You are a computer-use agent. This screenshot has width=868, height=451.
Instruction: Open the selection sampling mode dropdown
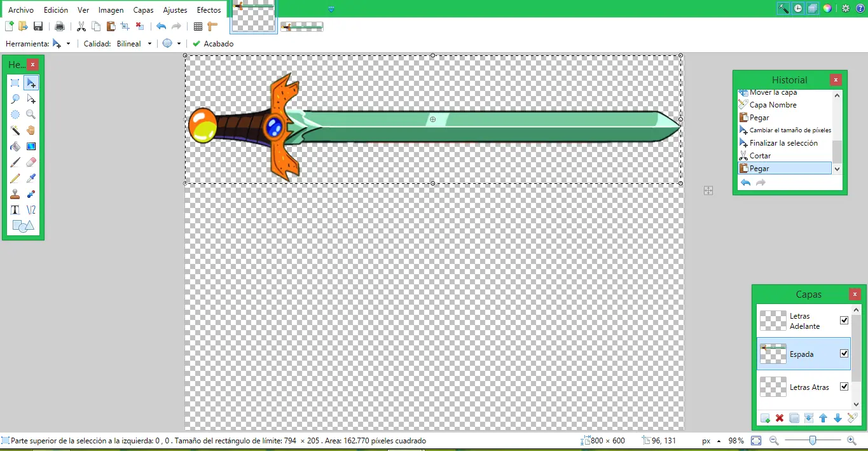[x=172, y=44]
